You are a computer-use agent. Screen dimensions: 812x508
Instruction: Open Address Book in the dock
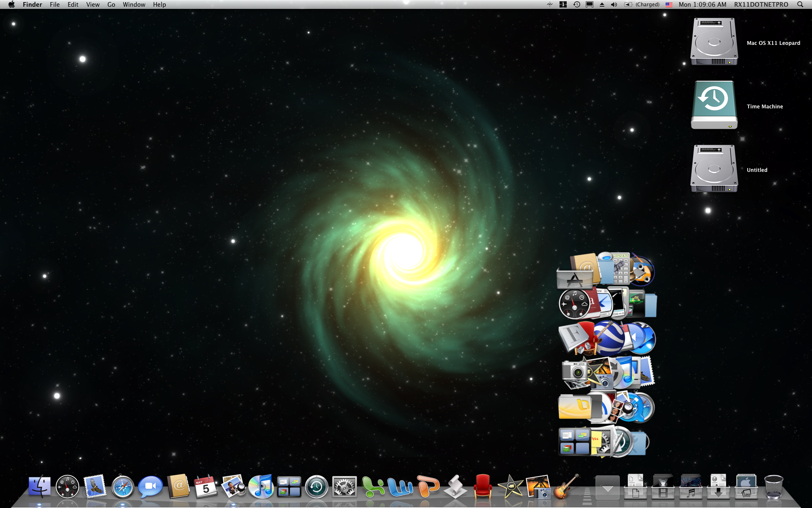[x=178, y=486]
